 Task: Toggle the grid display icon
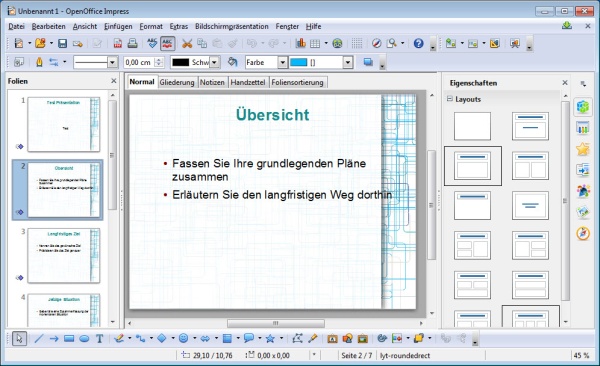[357, 43]
